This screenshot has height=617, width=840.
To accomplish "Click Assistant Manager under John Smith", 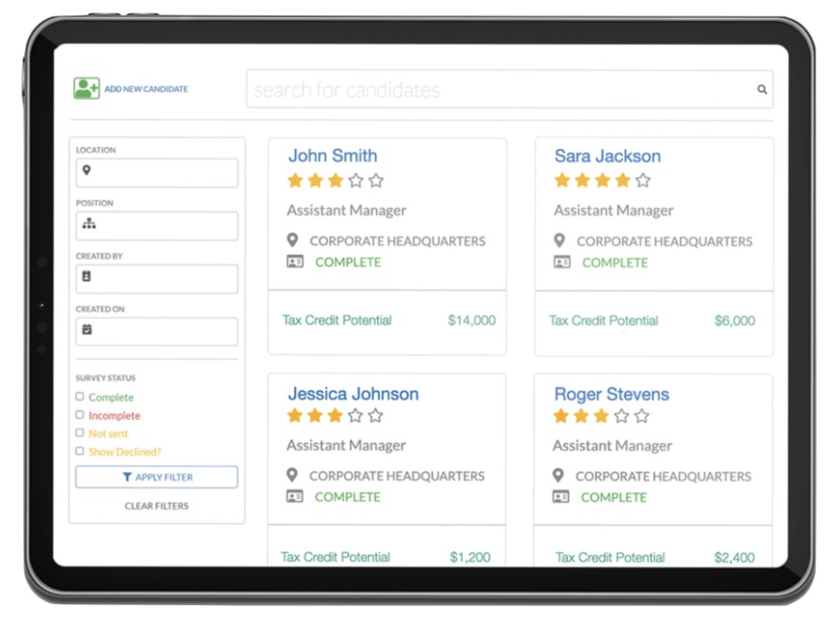I will [x=347, y=211].
